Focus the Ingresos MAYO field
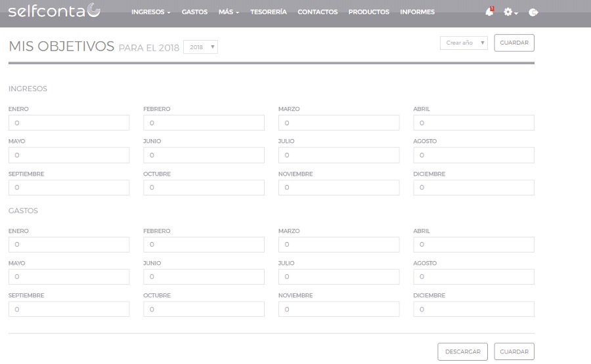591x364 pixels. [x=69, y=155]
